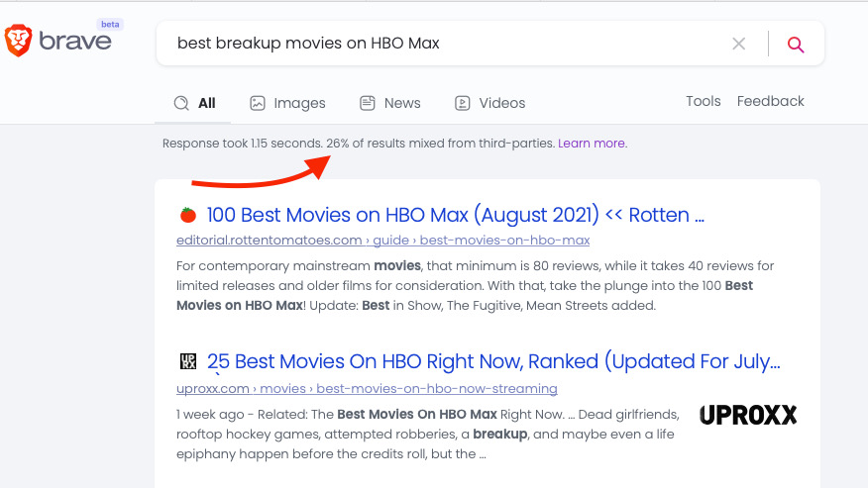868x488 pixels.
Task: Click the Brave wordmark text
Action: pos(75,42)
